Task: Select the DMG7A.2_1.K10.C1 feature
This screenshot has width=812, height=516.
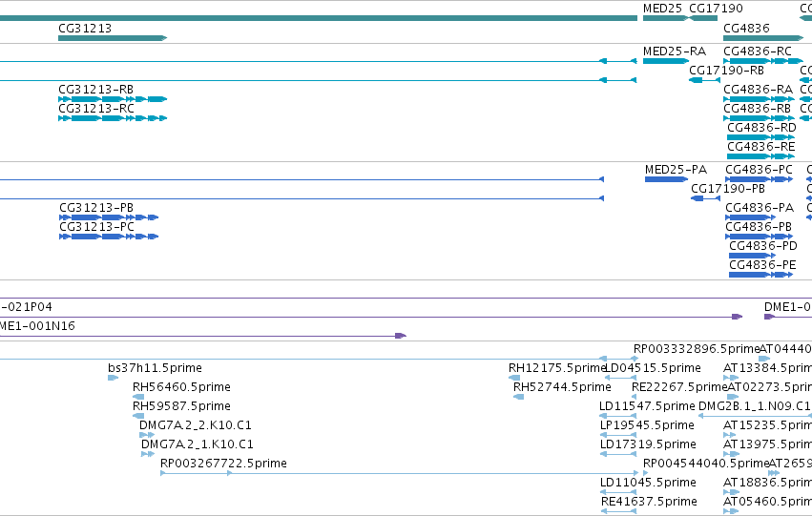Action: [x=148, y=454]
